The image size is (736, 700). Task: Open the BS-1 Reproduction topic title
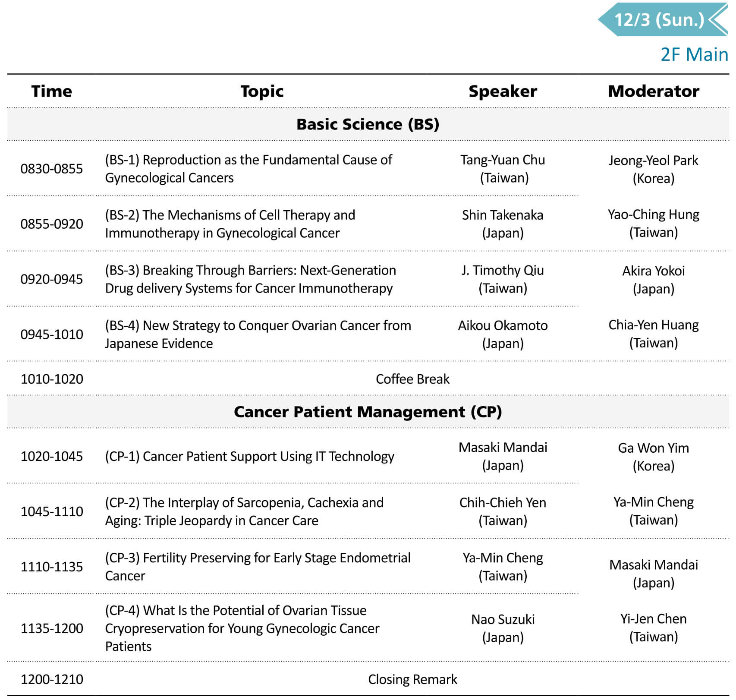click(x=248, y=169)
